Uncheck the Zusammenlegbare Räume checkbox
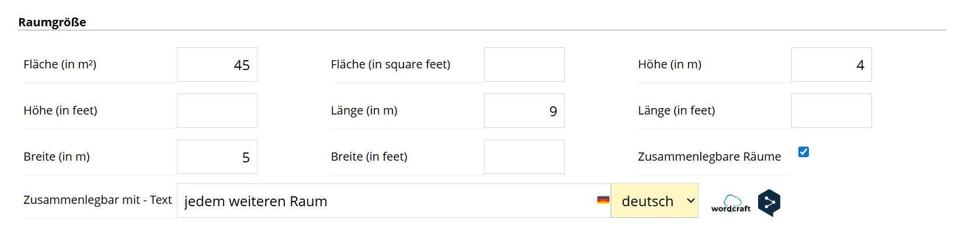The width and height of the screenshot is (980, 236). [804, 152]
